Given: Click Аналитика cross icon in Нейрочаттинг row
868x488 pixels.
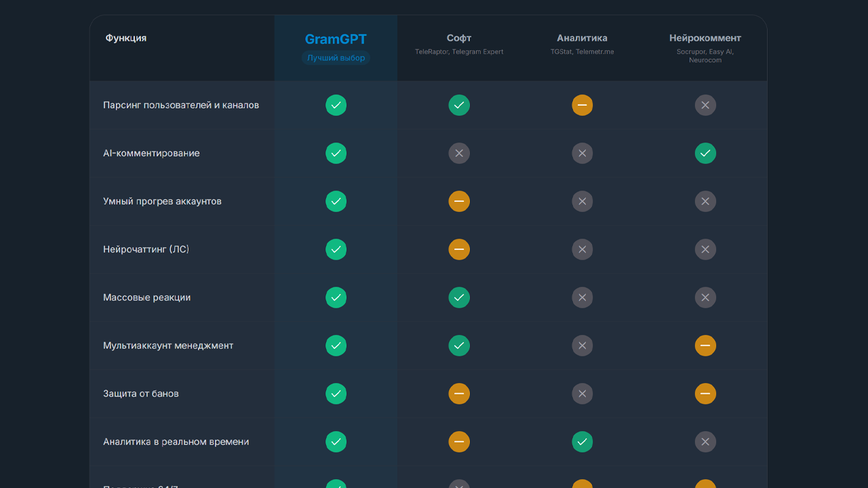Looking at the screenshot, I should tap(582, 249).
